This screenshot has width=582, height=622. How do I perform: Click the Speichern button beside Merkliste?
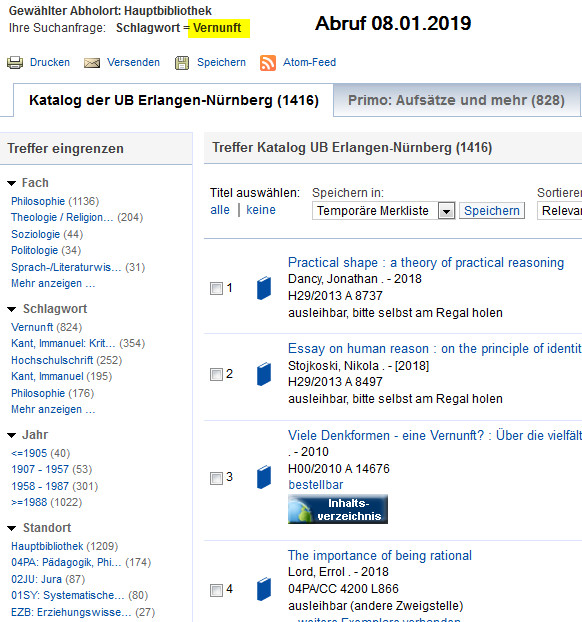coord(492,211)
